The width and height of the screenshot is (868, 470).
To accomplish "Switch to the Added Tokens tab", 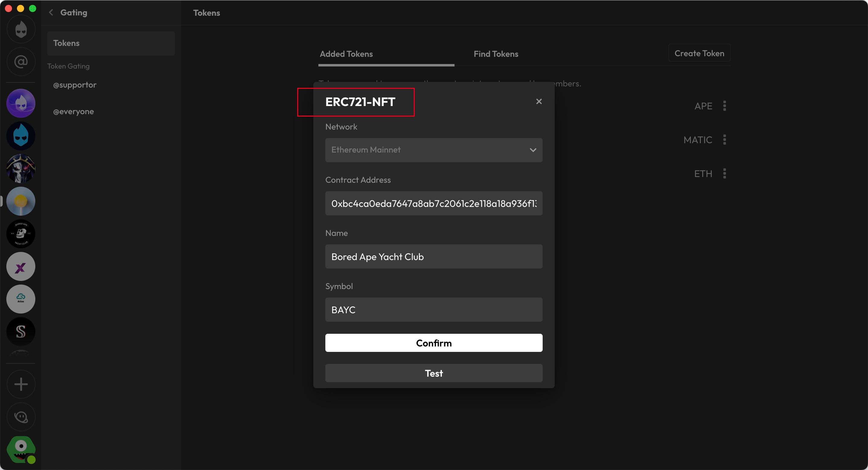I will point(346,54).
